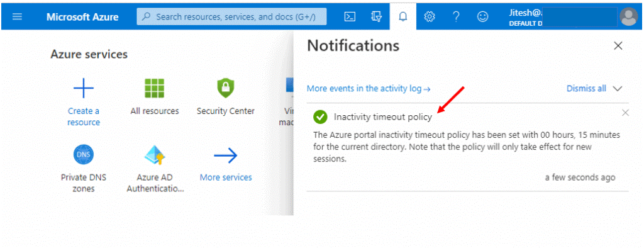644x248 pixels.
Task: Click the Microsoft Azure home title
Action: [x=82, y=17]
